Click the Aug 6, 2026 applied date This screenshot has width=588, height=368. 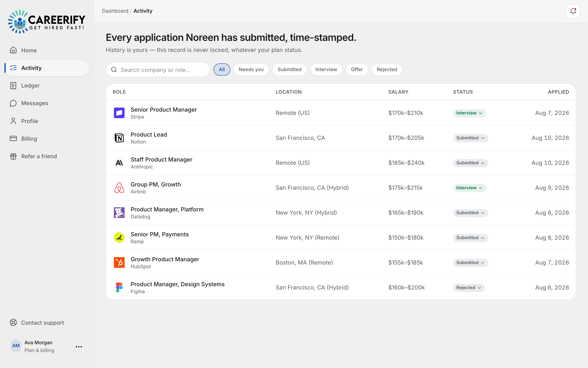[x=552, y=287]
